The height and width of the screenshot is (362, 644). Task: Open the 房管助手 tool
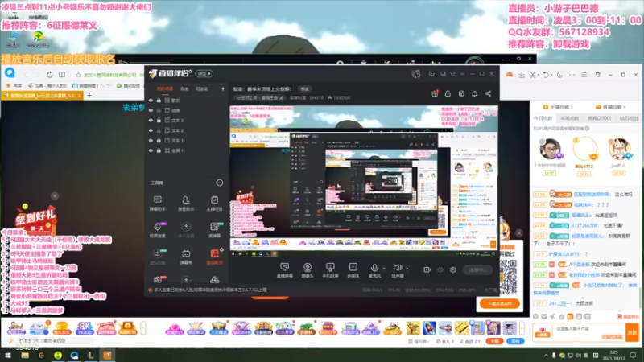[x=186, y=204]
